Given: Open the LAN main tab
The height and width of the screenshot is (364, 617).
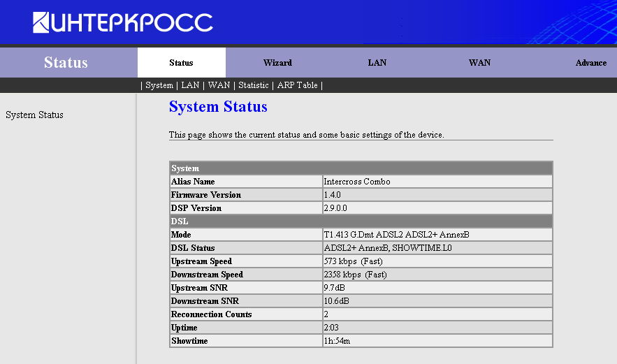Looking at the screenshot, I should (377, 63).
